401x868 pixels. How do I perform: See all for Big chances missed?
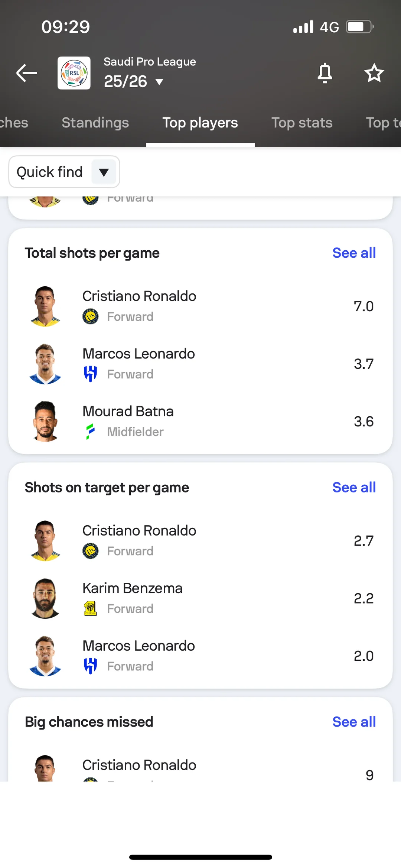coord(354,722)
